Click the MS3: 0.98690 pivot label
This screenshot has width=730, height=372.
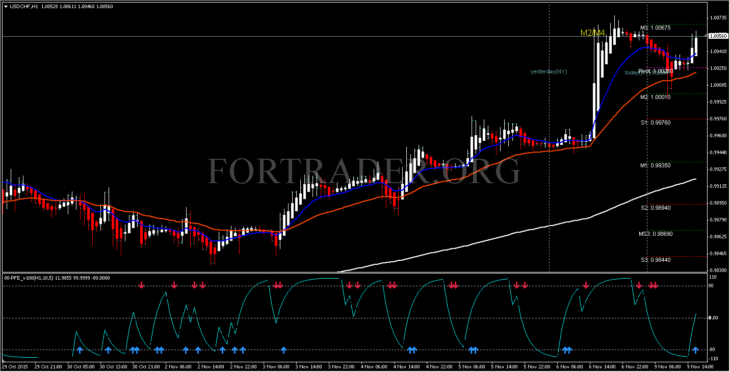pyautogui.click(x=655, y=234)
